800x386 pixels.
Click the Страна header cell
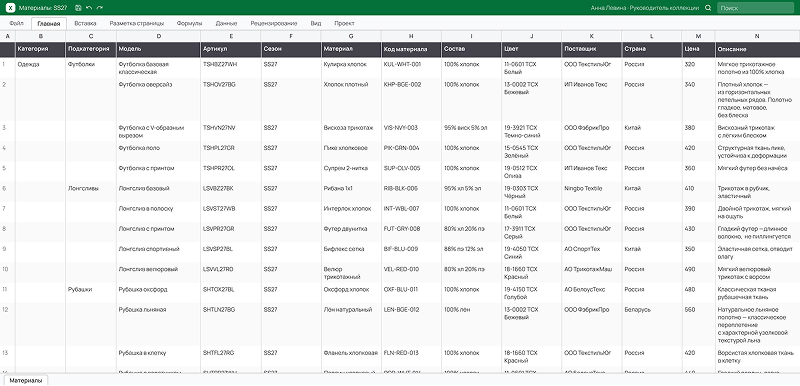652,49
